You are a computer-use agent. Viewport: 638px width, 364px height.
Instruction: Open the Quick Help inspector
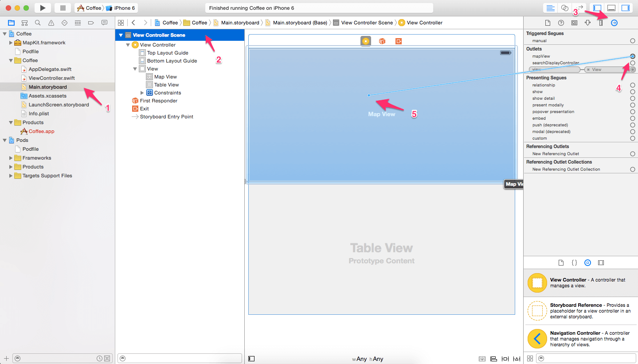pos(561,23)
